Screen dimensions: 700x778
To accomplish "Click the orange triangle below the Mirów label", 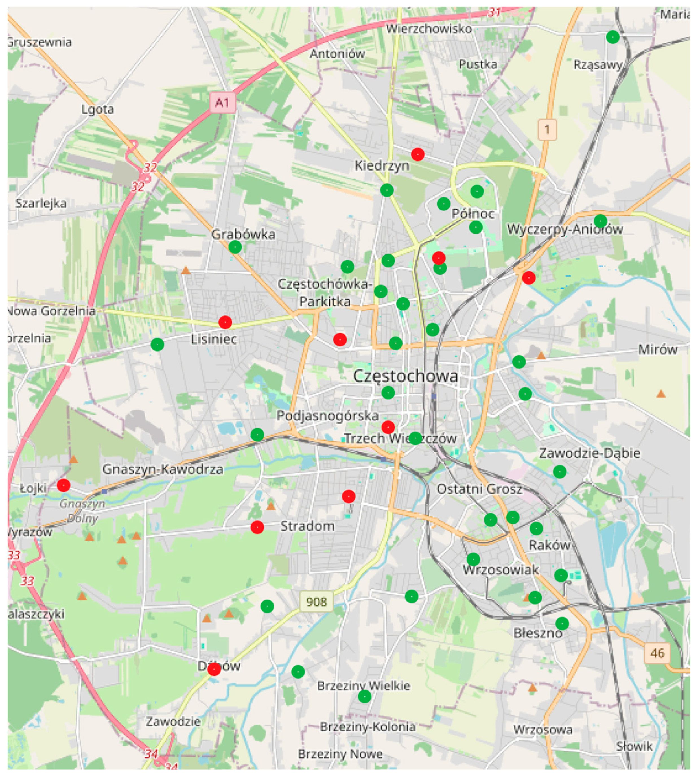I will [x=661, y=394].
